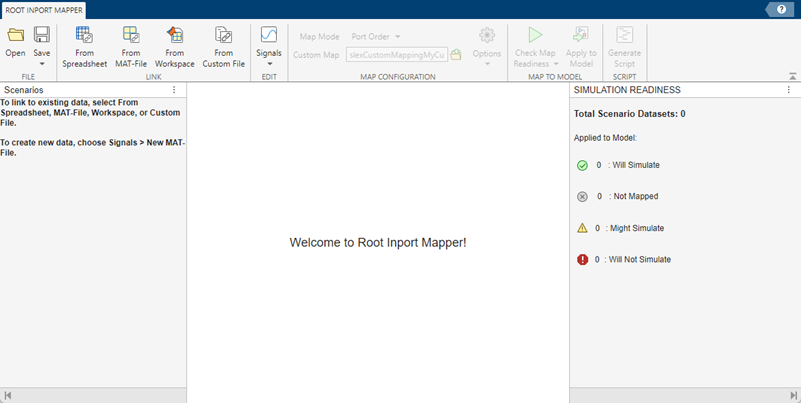Import signals From Workspace

pos(175,36)
